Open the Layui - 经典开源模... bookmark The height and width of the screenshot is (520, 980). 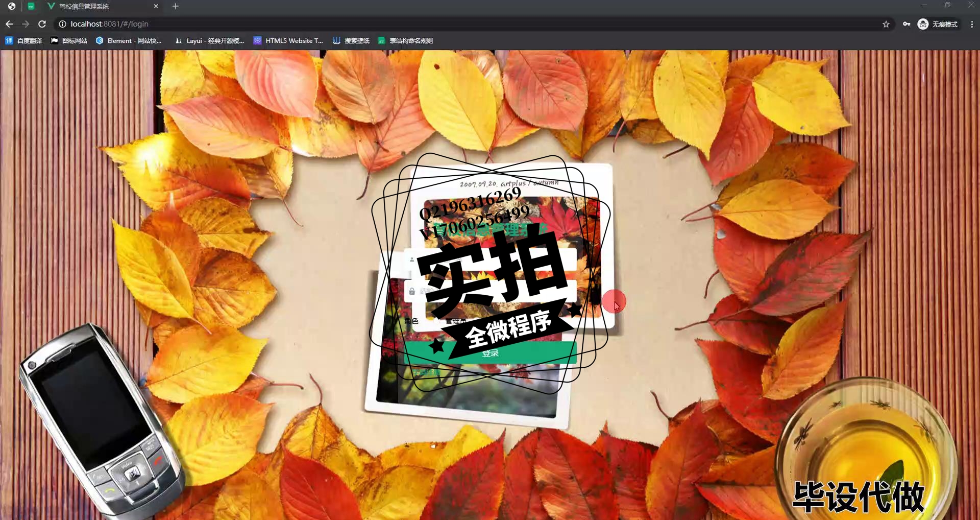tap(210, 40)
